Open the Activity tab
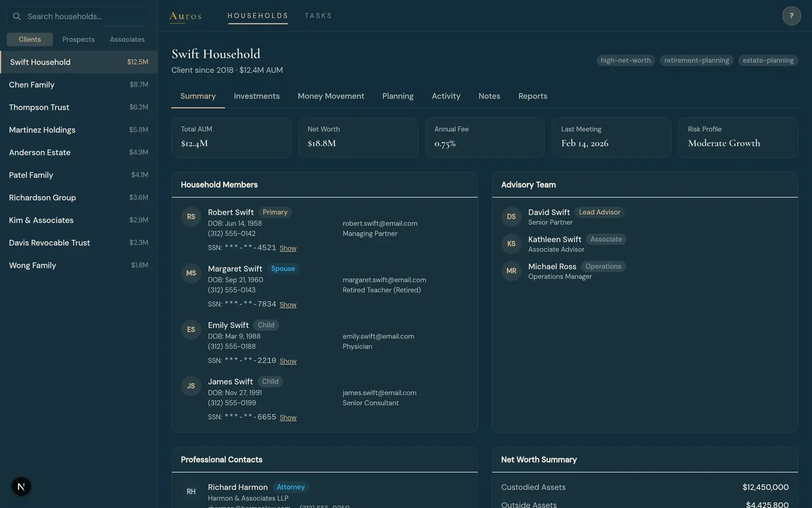 (446, 97)
